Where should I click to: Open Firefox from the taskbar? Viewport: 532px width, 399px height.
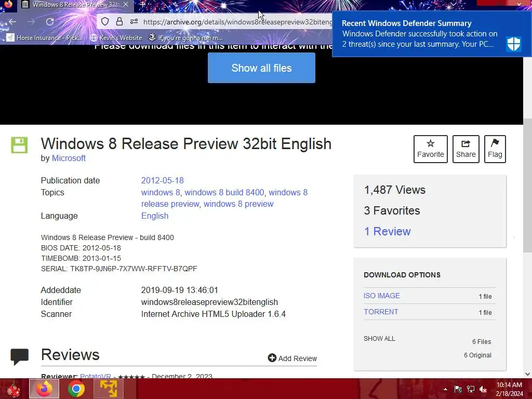(x=44, y=389)
